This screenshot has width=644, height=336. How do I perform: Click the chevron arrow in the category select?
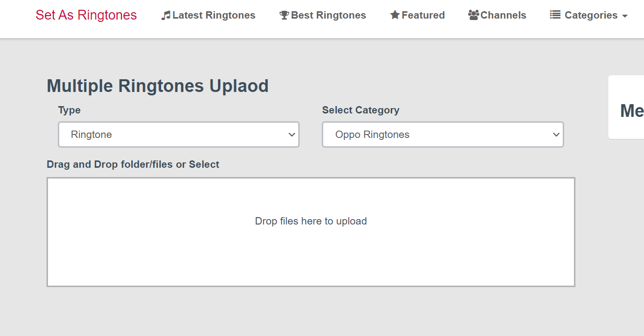556,134
